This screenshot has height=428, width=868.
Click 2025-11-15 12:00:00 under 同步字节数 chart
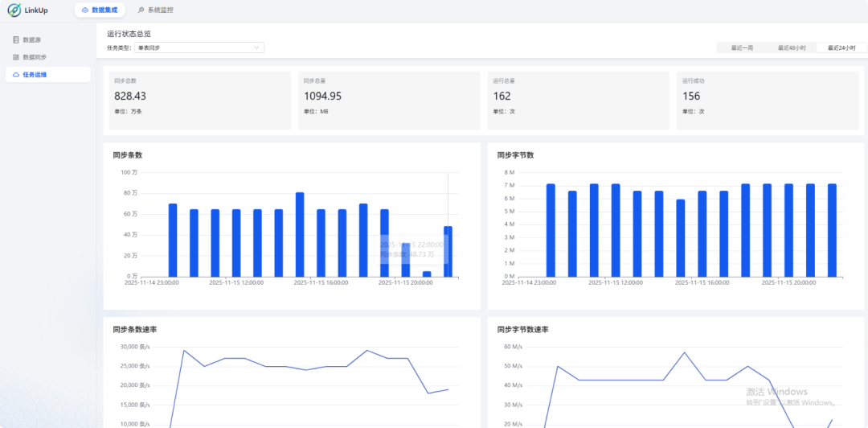(616, 282)
